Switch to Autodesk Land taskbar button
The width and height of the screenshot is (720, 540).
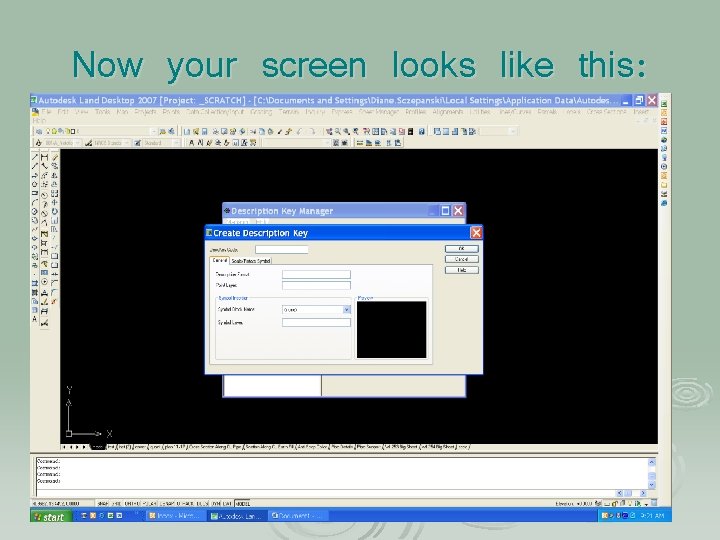pos(237,516)
